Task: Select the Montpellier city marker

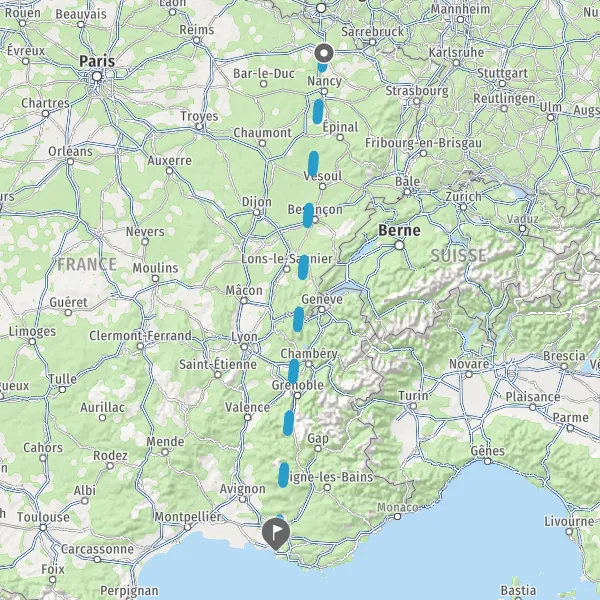Action: [188, 527]
